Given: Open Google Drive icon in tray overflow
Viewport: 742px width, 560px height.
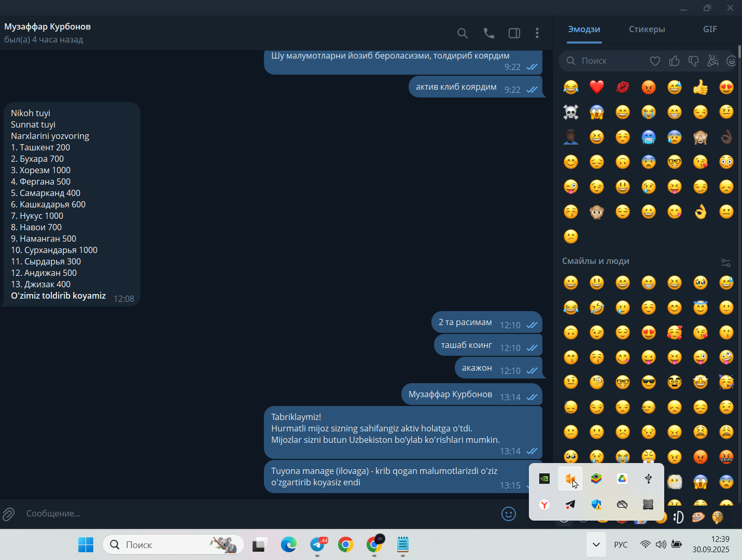Looking at the screenshot, I should pos(622,479).
